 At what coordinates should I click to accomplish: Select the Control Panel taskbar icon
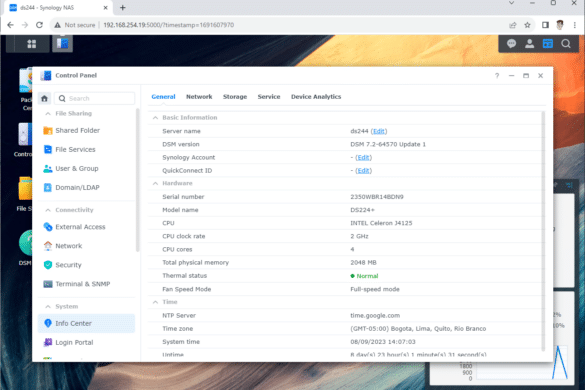tap(62, 44)
